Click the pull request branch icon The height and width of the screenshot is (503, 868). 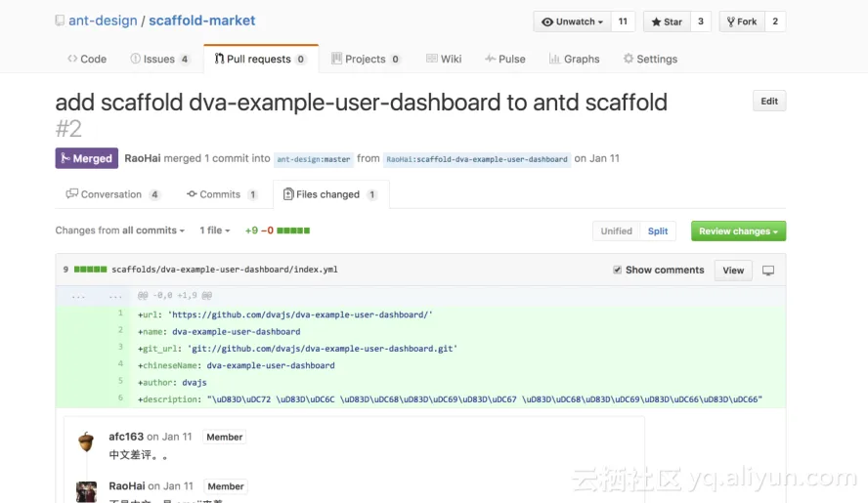coord(219,58)
